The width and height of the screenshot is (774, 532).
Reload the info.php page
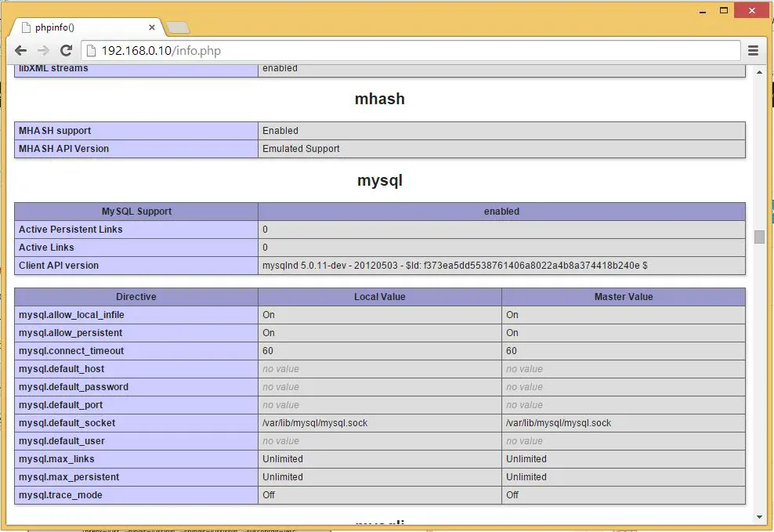(66, 50)
